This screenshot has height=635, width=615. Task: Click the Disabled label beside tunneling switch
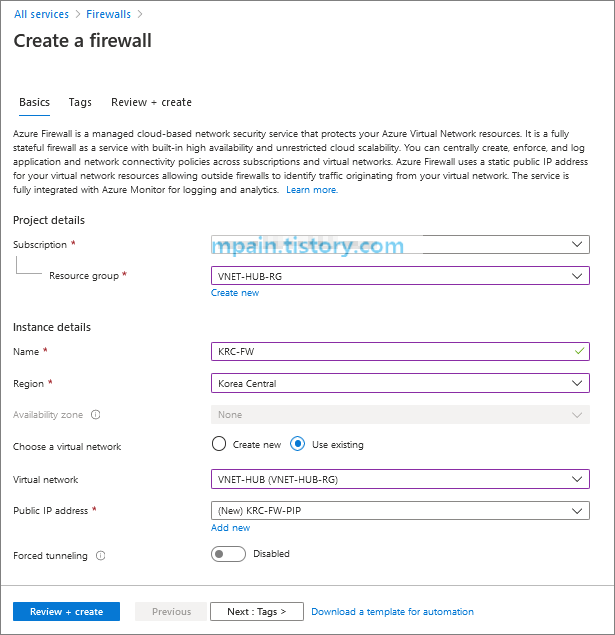(x=271, y=554)
